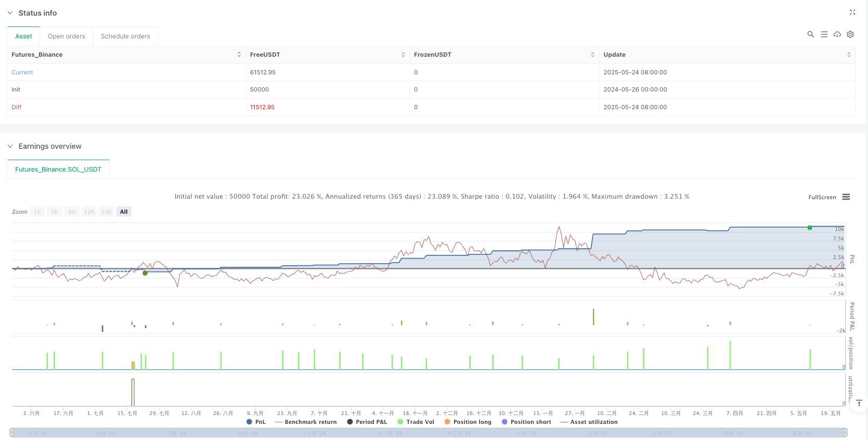This screenshot has width=868, height=440.
Task: Select the 24h zoom button
Action: (x=106, y=212)
